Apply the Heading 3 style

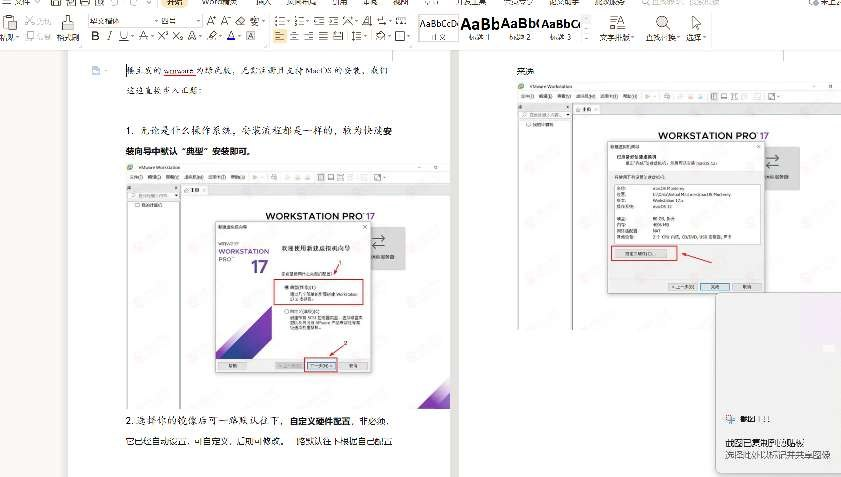click(560, 28)
